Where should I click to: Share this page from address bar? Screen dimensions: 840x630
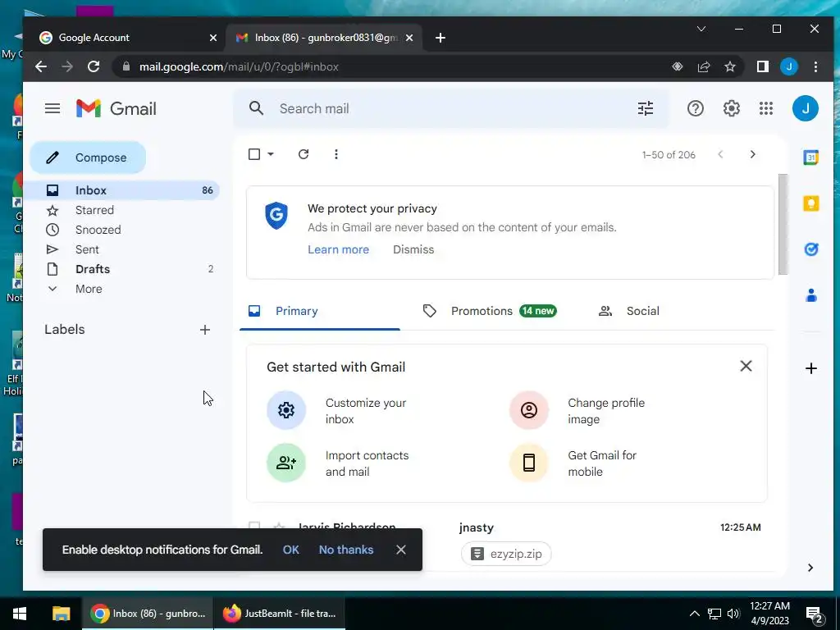[x=703, y=66]
